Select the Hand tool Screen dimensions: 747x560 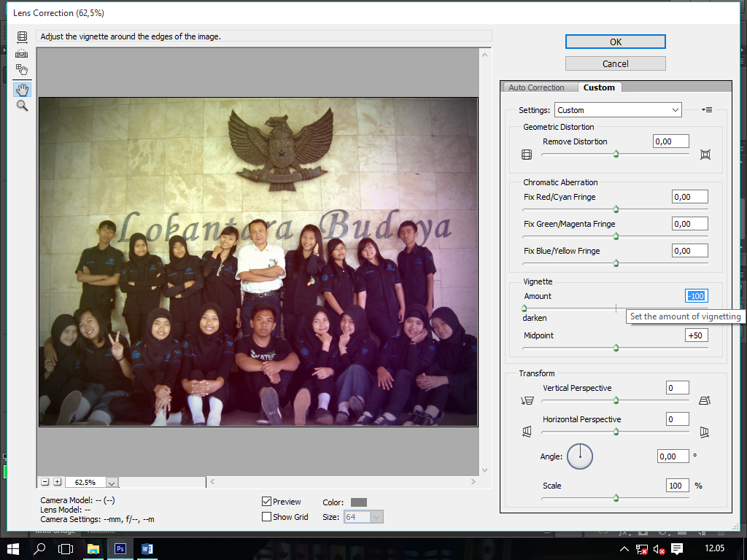(22, 90)
